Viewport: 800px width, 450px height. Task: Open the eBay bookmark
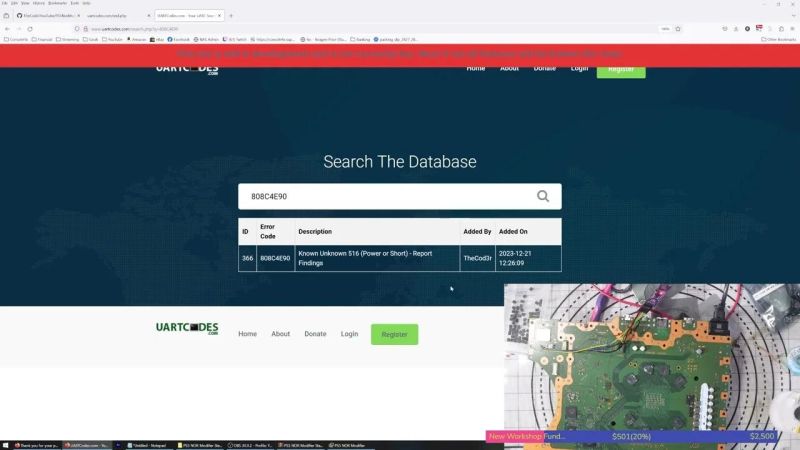pos(157,39)
